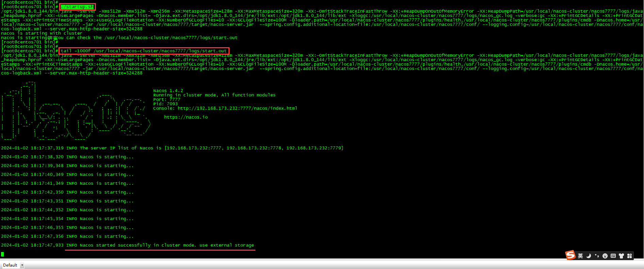Toggle the half-moon full/half width icon
644x269 pixels.
(x=589, y=256)
